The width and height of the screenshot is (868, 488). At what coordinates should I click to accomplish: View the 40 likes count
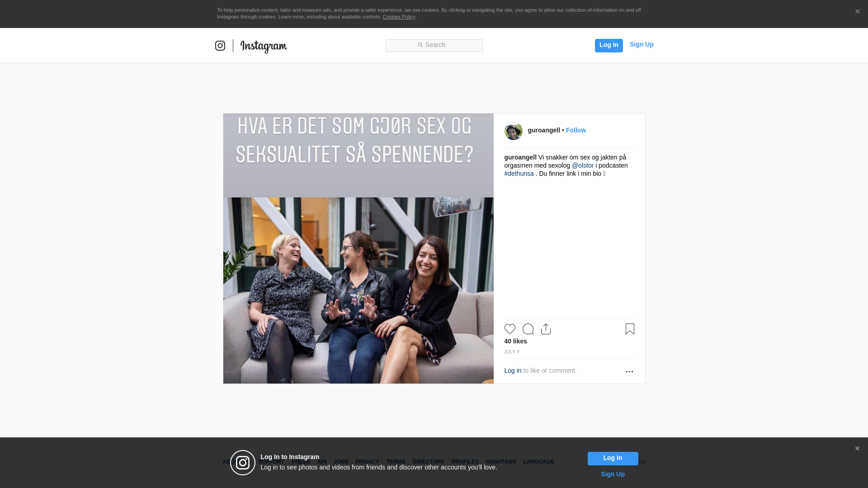click(x=515, y=341)
